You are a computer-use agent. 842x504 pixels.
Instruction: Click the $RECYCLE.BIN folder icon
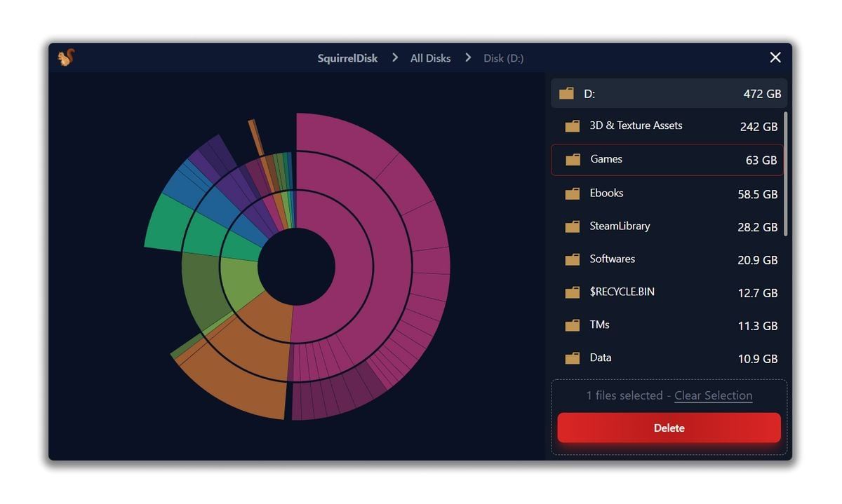pos(573,292)
